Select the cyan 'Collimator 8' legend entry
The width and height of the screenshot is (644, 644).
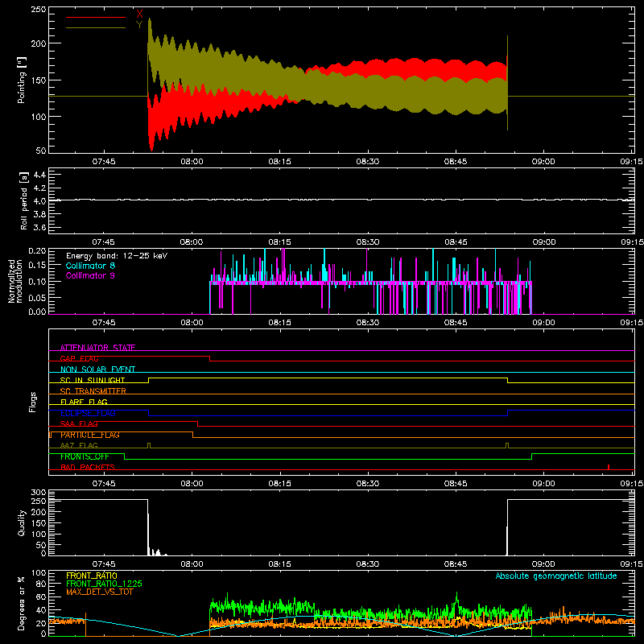coord(90,266)
